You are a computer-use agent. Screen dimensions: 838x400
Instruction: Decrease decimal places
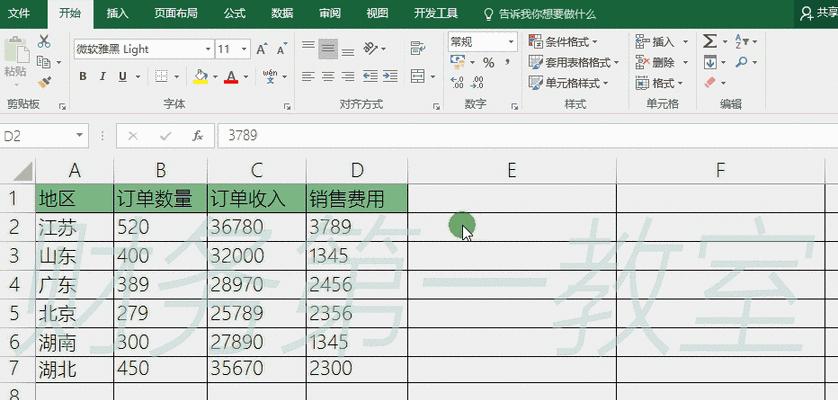click(478, 82)
